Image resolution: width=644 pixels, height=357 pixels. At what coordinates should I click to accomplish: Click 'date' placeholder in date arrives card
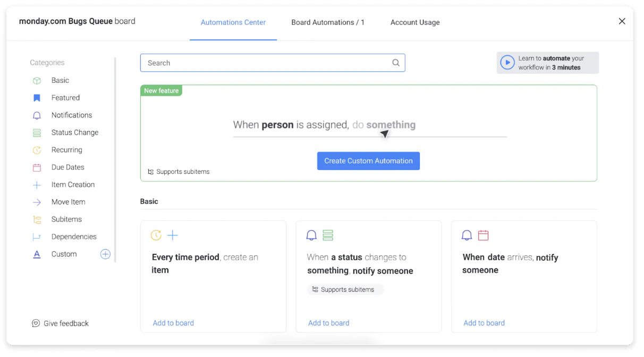point(496,257)
